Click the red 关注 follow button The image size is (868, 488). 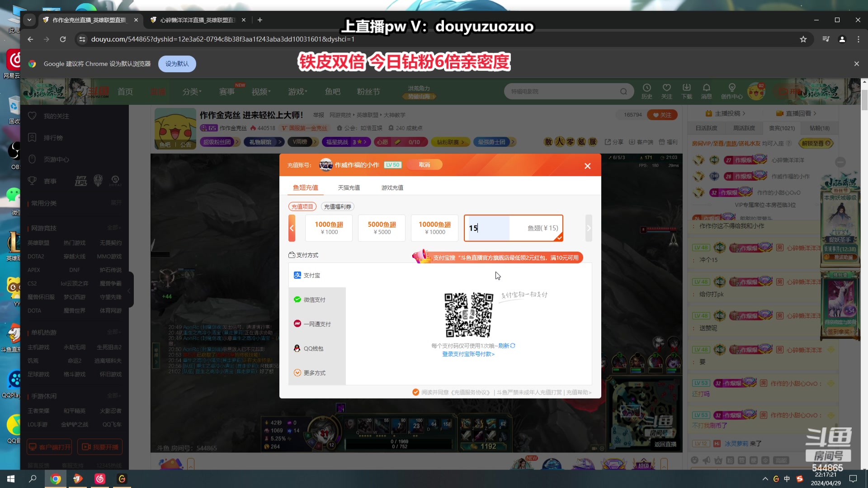point(662,115)
